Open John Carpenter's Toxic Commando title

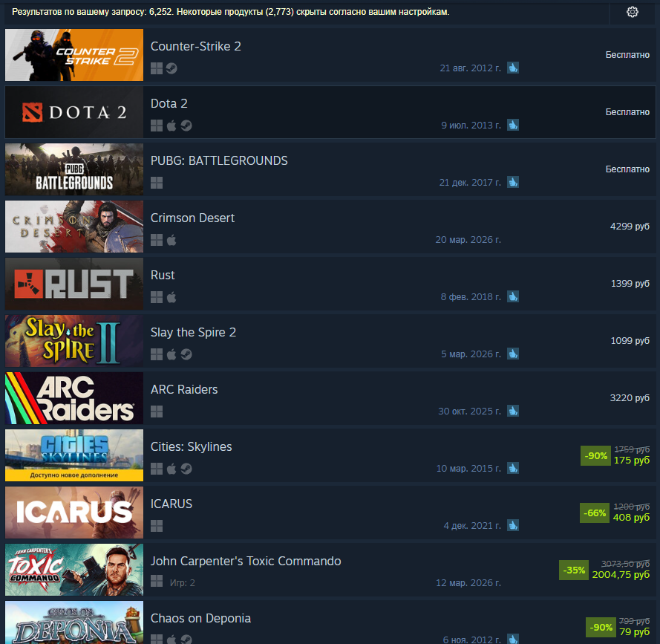[x=246, y=561]
